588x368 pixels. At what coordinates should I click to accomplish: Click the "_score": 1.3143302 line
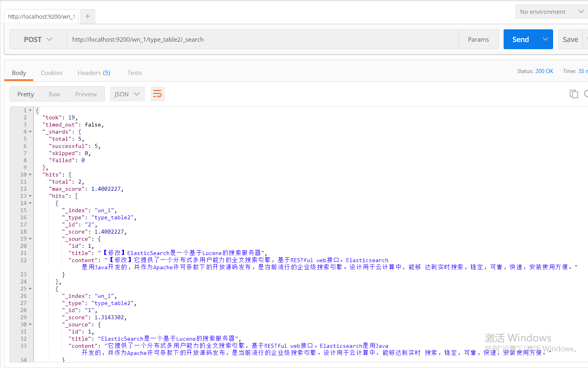[94, 317]
